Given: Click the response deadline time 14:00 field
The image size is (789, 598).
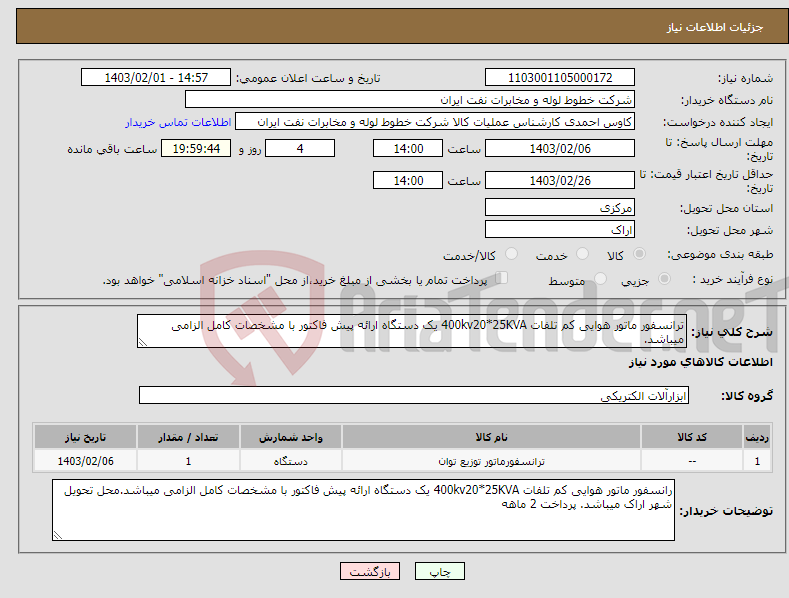Looking at the screenshot, I should tap(408, 148).
